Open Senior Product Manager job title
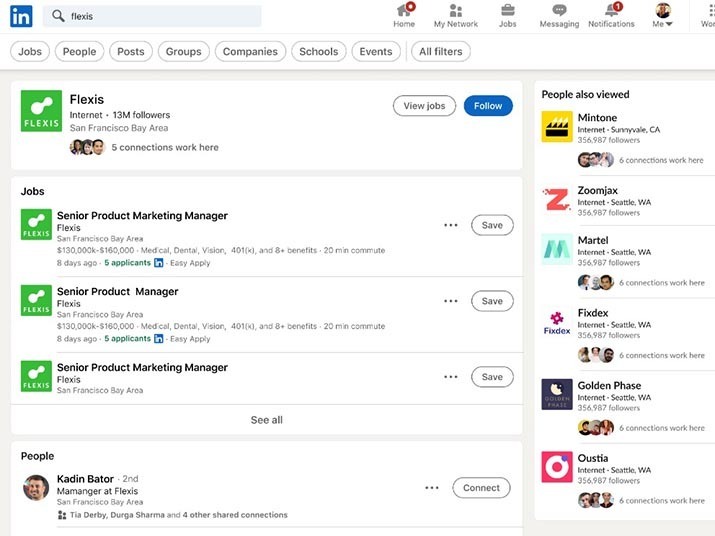This screenshot has height=536, width=715. [x=118, y=291]
